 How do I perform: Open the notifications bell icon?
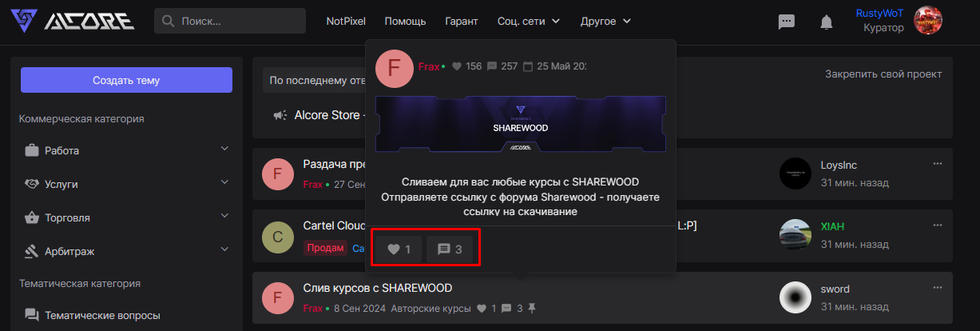[x=827, y=22]
